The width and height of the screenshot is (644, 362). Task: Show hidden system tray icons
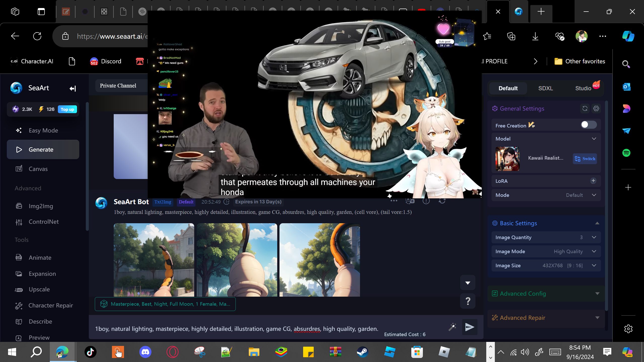[x=501, y=352]
